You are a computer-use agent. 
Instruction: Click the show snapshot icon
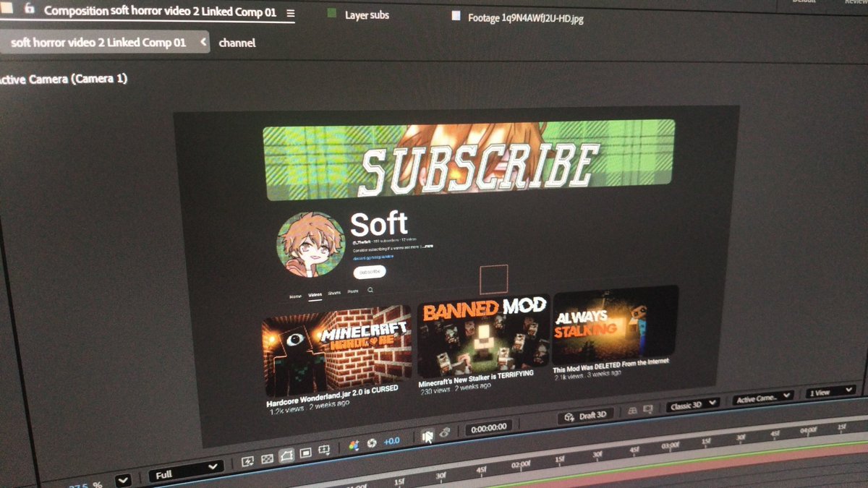[x=445, y=432]
